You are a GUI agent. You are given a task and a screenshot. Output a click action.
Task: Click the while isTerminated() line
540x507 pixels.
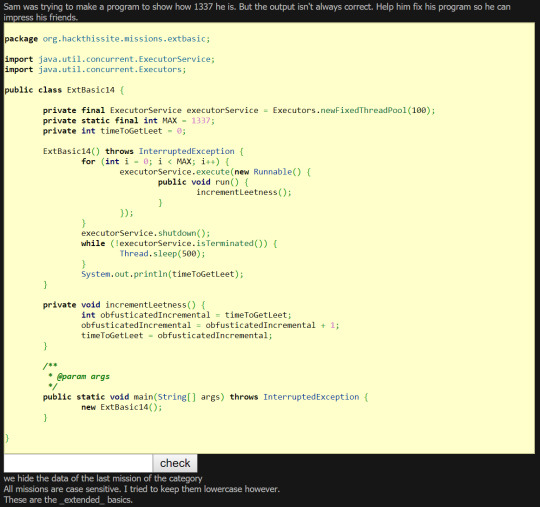179,244
